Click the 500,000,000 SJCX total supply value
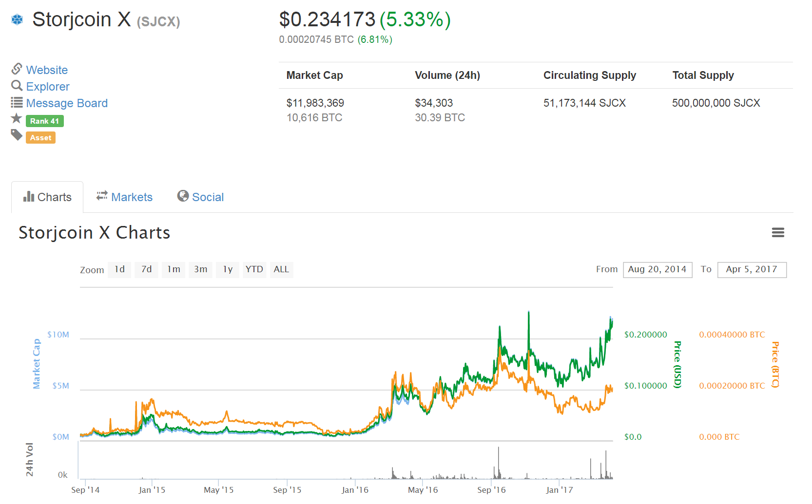 point(716,103)
